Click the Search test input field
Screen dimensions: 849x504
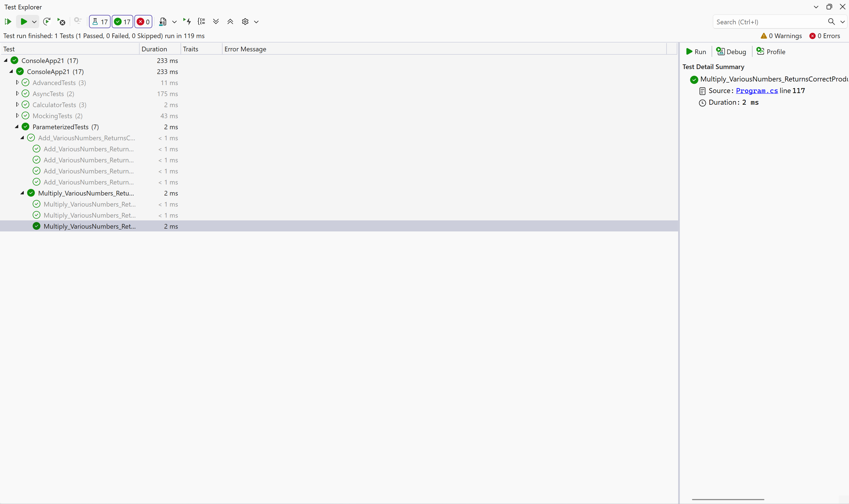(x=770, y=22)
